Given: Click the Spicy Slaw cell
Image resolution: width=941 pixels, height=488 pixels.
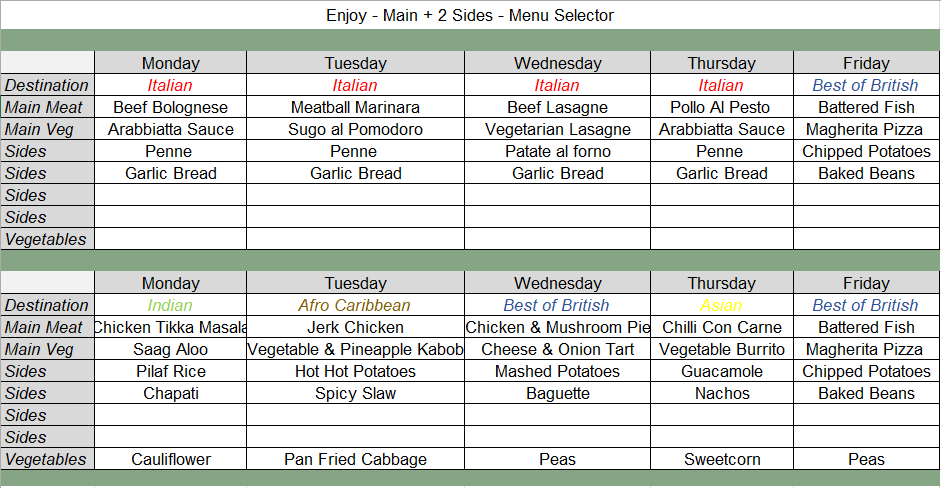Looking at the screenshot, I should (x=355, y=393).
